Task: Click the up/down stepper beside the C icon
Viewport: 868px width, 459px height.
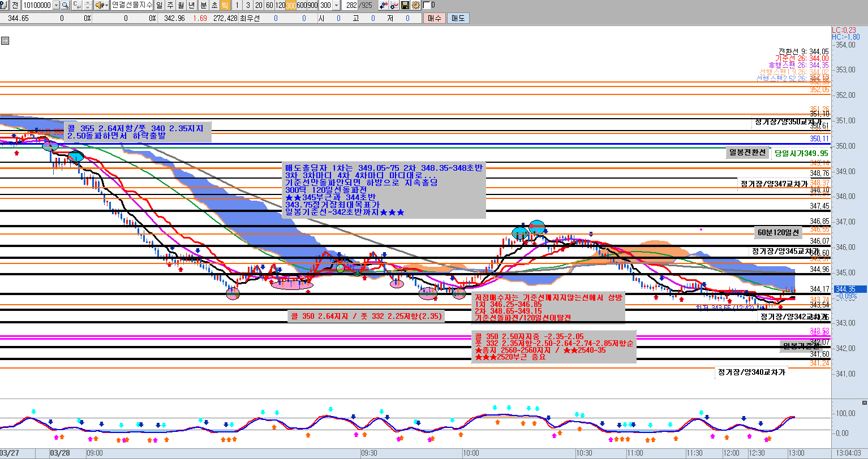Action: tap(87, 5)
